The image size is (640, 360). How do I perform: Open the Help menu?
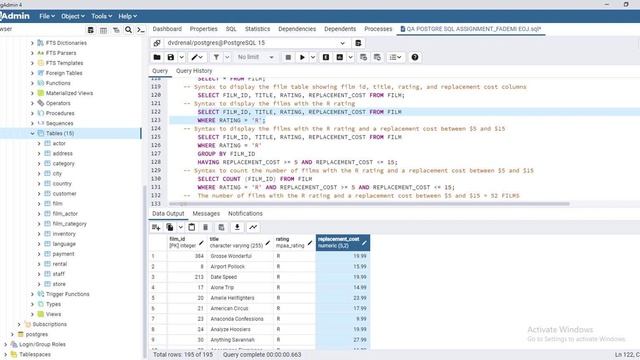tap(127, 16)
